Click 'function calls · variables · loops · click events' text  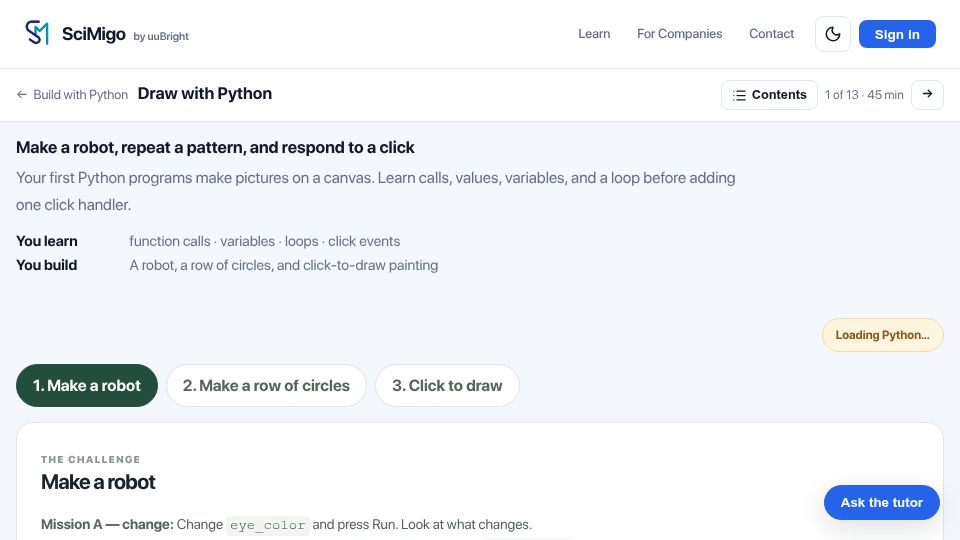264,241
